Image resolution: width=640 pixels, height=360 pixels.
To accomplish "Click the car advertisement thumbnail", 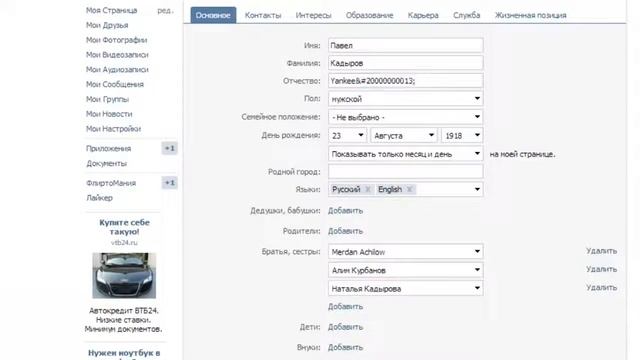I will (x=124, y=276).
